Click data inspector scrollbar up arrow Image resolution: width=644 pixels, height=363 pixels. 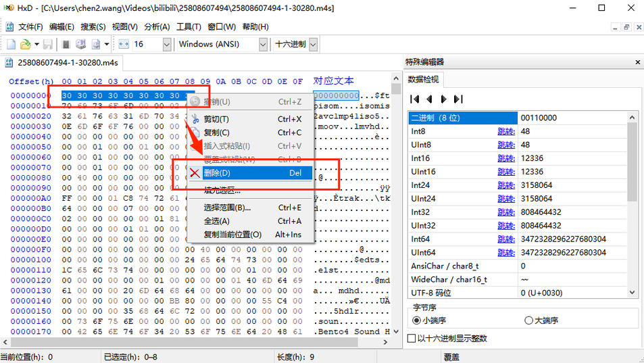pos(632,118)
